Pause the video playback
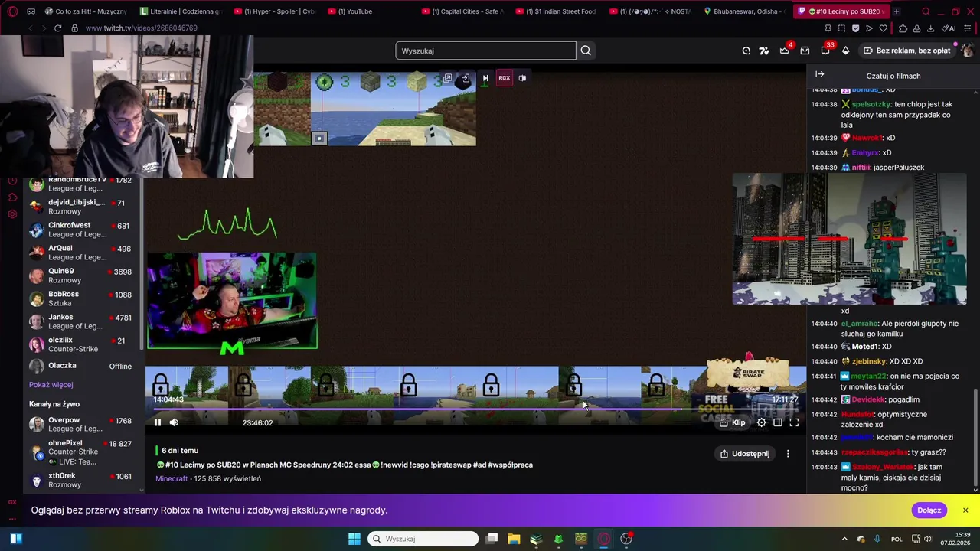Viewport: 980px width, 551px height. [158, 422]
